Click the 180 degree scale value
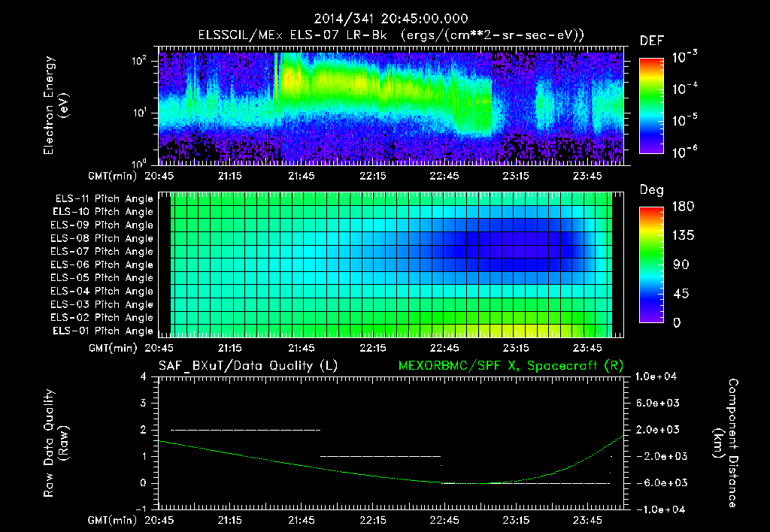770x532 pixels. (683, 206)
